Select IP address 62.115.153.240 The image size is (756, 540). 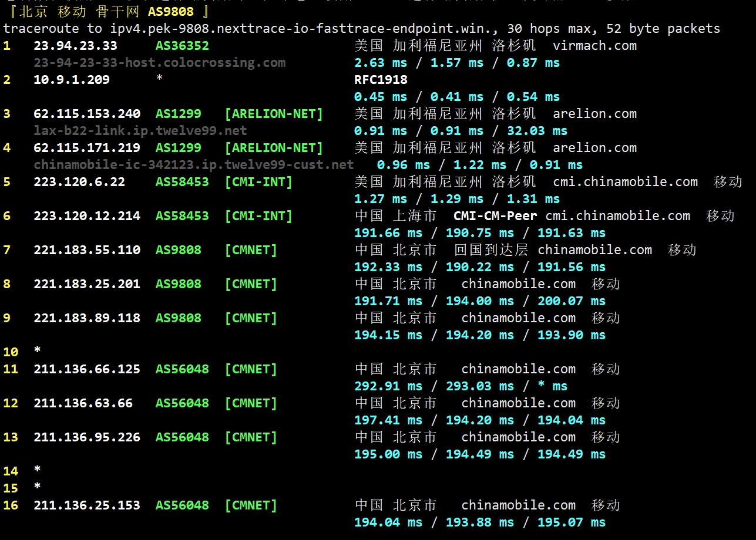pos(87,114)
